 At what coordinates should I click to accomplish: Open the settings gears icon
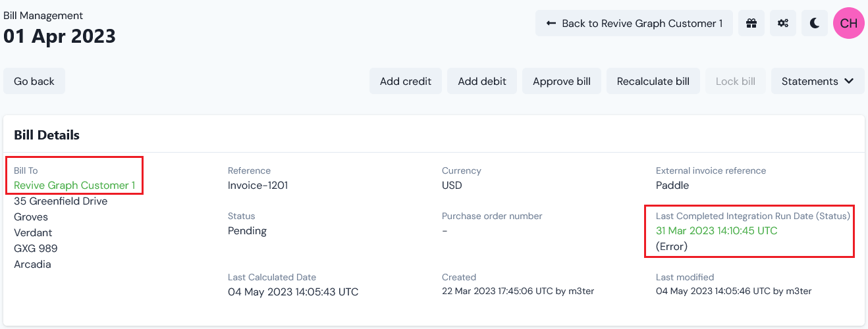(783, 23)
